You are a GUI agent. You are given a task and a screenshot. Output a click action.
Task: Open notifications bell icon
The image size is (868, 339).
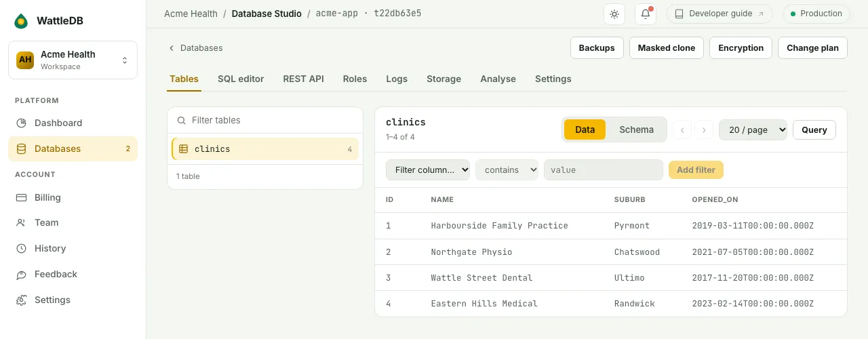point(646,14)
